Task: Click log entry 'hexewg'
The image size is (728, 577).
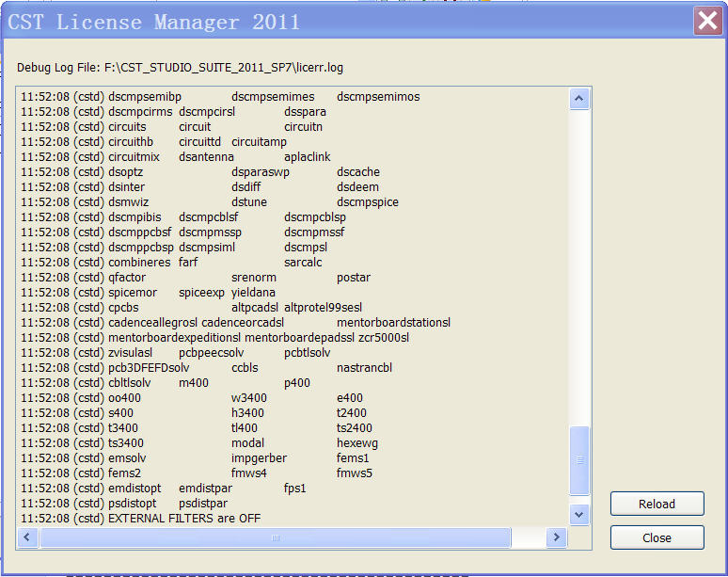Action: [357, 443]
